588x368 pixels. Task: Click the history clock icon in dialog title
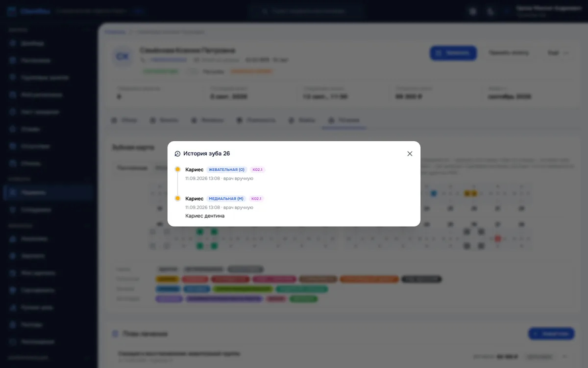(x=177, y=154)
